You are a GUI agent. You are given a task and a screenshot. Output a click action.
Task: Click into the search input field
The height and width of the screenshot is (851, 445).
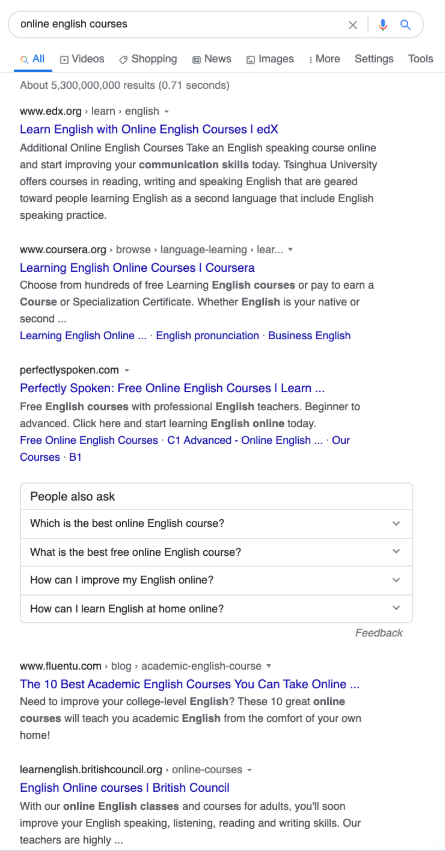tap(179, 24)
